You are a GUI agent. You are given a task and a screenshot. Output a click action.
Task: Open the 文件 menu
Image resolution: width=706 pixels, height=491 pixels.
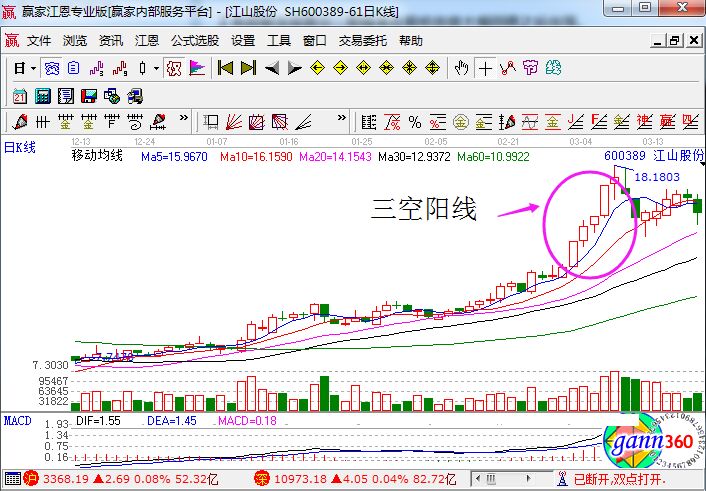[39, 41]
